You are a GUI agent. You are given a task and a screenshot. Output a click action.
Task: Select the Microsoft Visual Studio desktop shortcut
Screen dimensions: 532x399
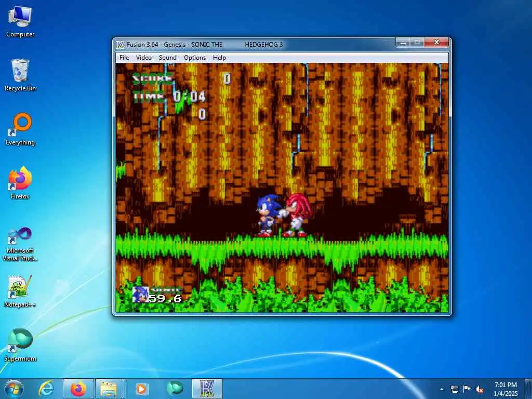20,244
